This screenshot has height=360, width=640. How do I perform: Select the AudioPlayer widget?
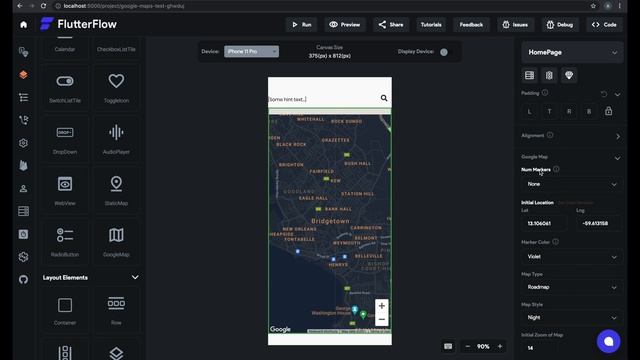coord(116,139)
